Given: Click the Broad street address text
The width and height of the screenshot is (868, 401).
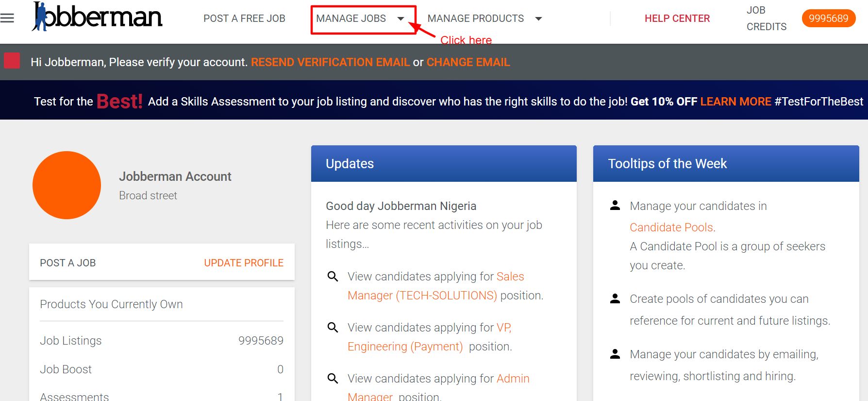Looking at the screenshot, I should tap(148, 195).
